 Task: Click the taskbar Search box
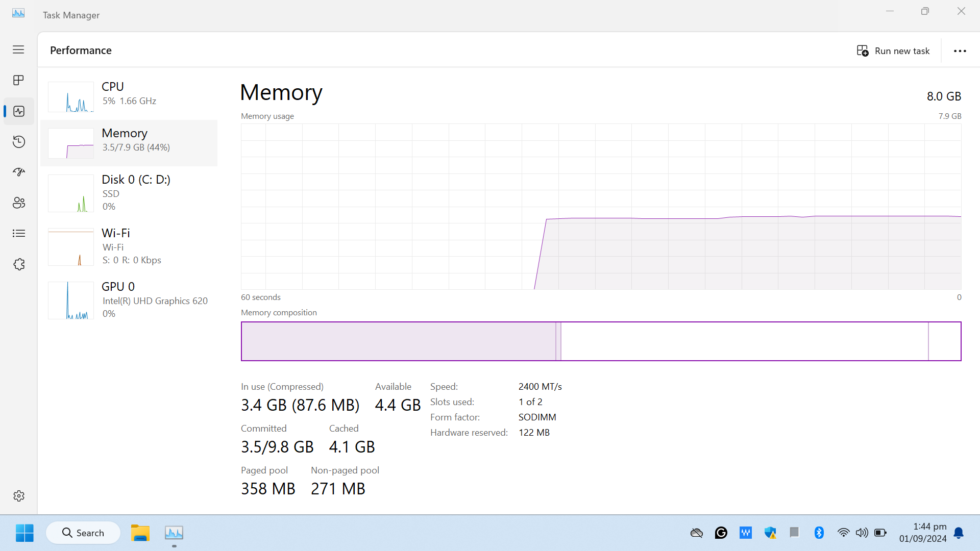[83, 533]
